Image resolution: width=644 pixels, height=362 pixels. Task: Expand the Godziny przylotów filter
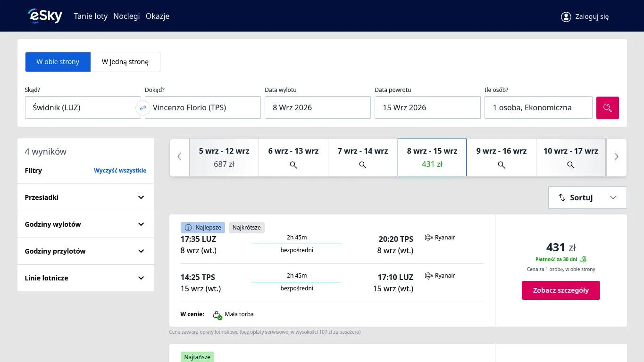pos(85,251)
